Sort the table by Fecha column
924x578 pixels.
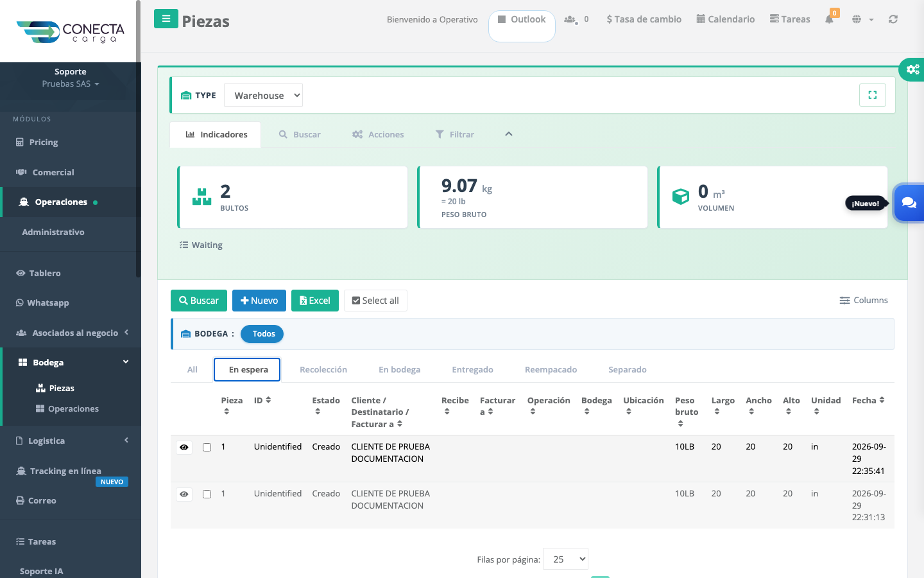click(x=868, y=400)
